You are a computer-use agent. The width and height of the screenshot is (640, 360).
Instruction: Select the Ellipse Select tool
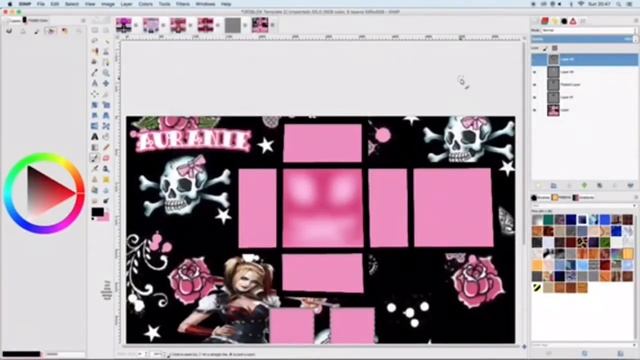[x=106, y=30]
